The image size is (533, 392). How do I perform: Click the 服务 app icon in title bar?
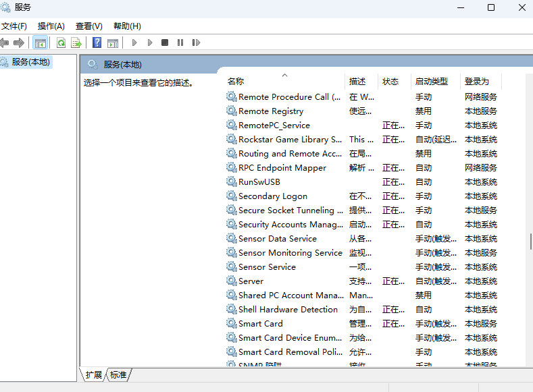5,7
